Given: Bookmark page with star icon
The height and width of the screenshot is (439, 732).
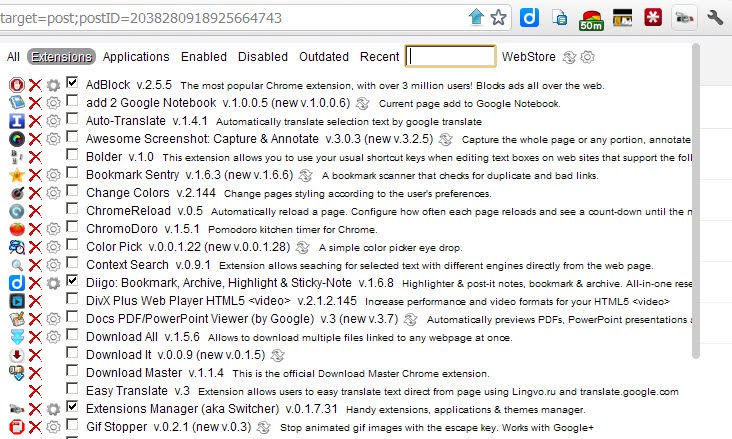Looking at the screenshot, I should [499, 18].
